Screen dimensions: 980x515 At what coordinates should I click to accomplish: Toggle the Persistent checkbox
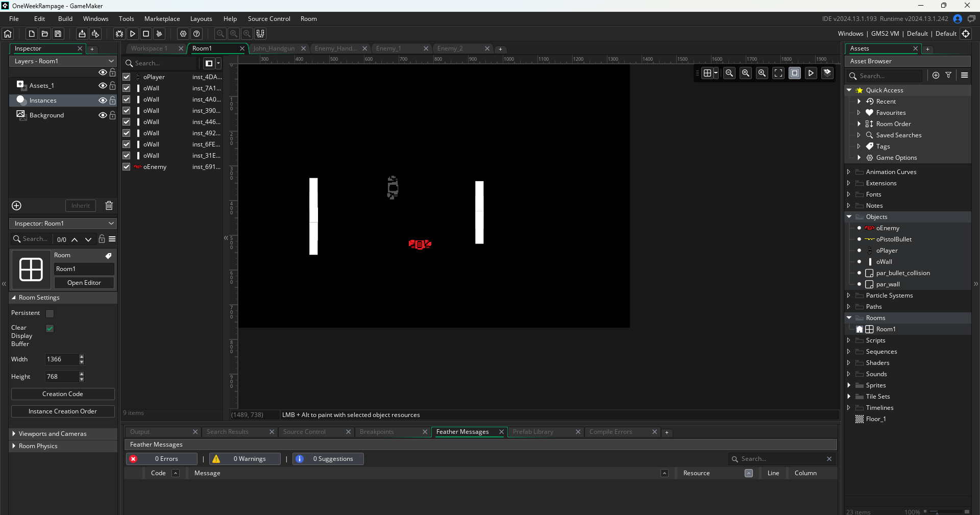50,313
